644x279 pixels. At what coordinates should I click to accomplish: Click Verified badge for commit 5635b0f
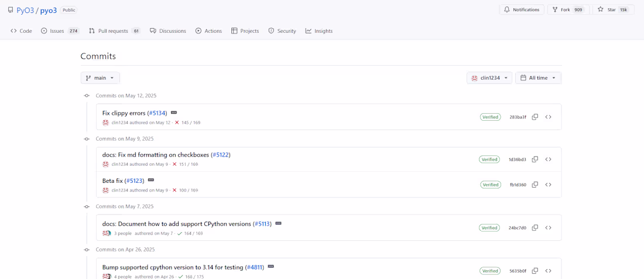click(491, 271)
